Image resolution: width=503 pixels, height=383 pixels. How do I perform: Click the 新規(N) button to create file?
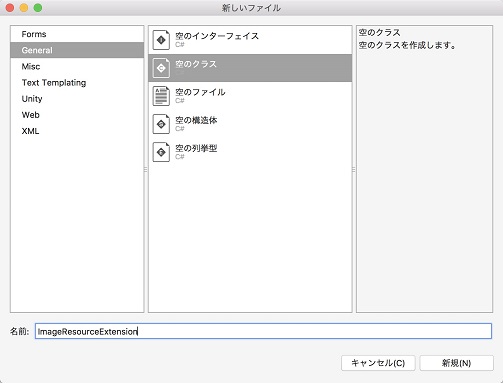click(x=456, y=363)
